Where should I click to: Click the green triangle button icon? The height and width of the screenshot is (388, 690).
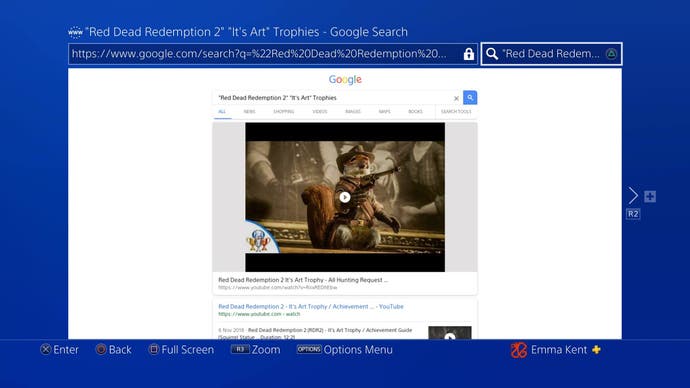611,54
